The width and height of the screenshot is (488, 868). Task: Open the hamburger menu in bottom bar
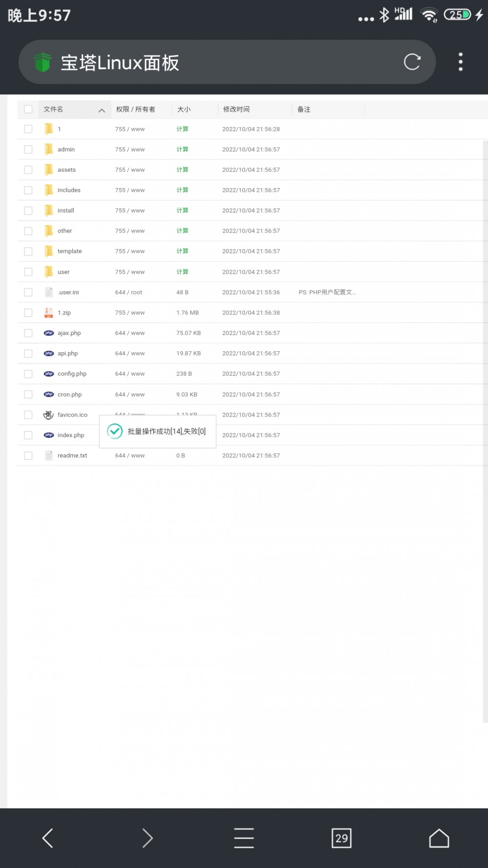[244, 838]
